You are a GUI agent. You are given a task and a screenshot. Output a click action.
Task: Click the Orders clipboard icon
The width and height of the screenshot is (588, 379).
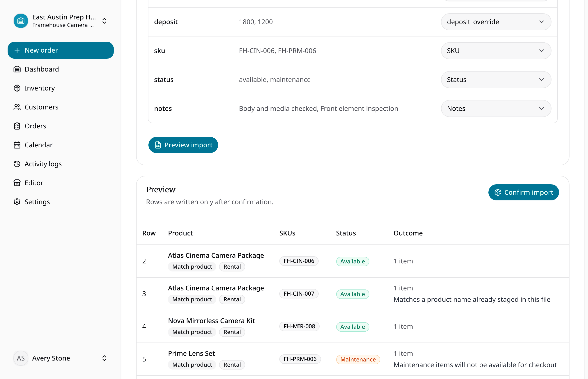tap(17, 126)
